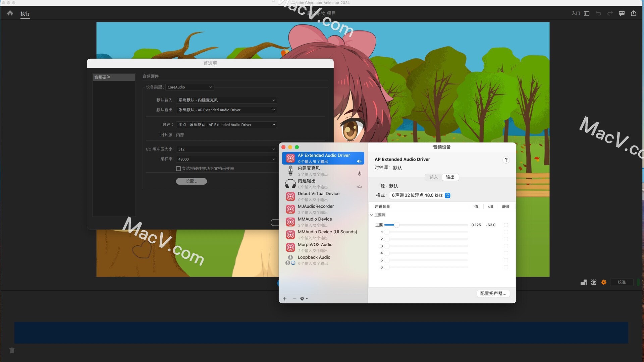Screen dimensions: 644x362
Task: Select Debut Virtual Device icon
Action: coord(290,196)
